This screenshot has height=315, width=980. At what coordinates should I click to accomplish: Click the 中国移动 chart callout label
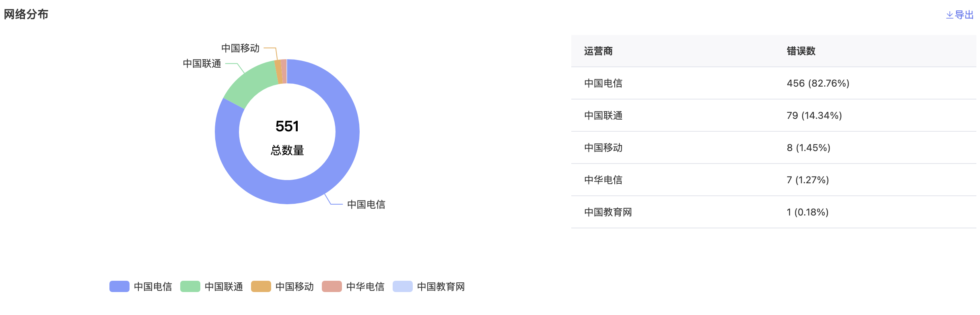240,48
